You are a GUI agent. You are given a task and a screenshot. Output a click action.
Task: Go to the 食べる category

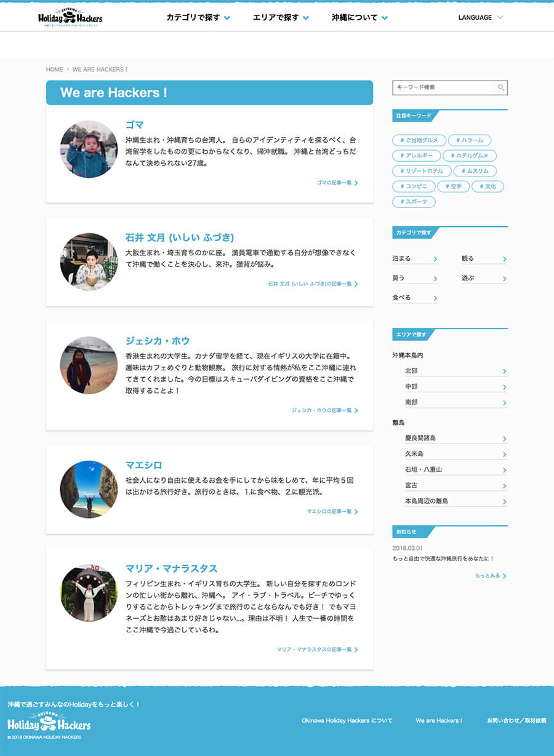[x=415, y=298]
